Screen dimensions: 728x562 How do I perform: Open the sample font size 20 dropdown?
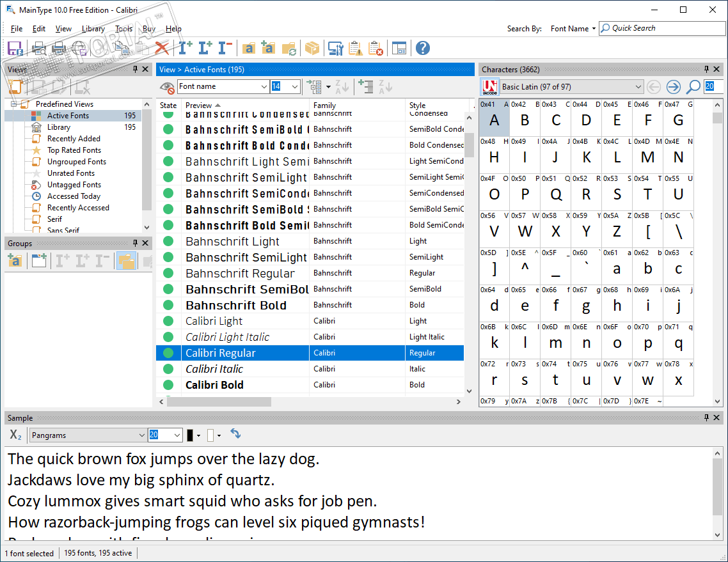pos(177,435)
